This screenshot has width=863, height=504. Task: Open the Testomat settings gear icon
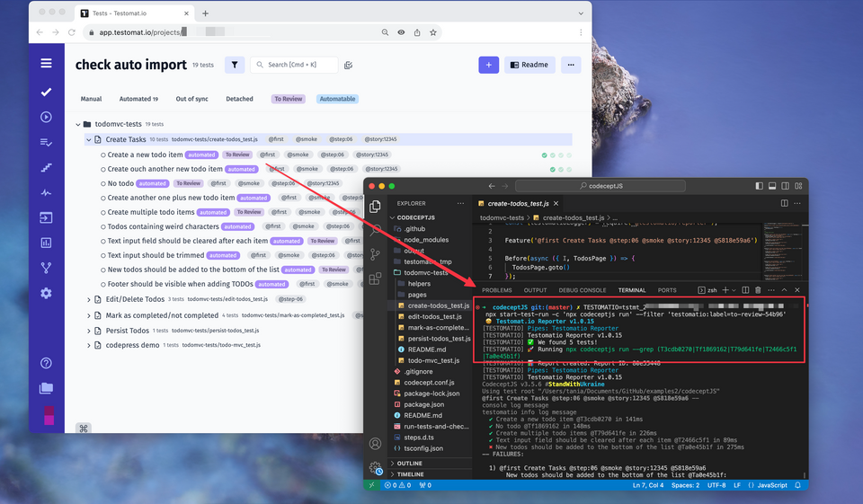coord(46,293)
